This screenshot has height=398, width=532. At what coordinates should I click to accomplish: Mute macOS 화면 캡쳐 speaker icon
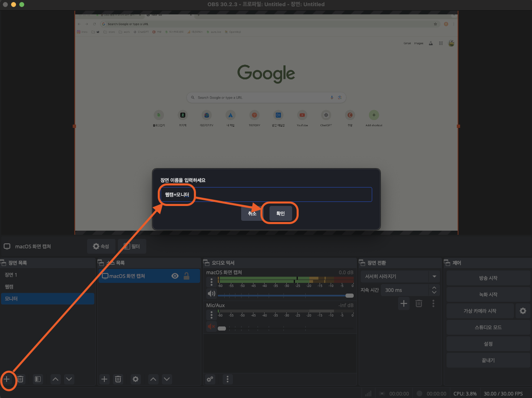pos(212,294)
